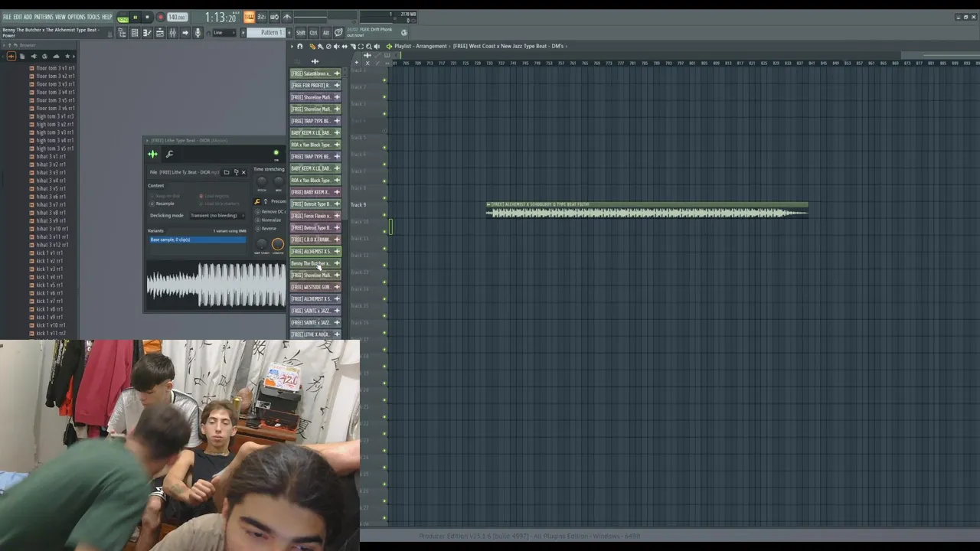The image size is (980, 551).
Task: Click the Playlist - Arrangement breadcrumb
Action: (x=420, y=46)
